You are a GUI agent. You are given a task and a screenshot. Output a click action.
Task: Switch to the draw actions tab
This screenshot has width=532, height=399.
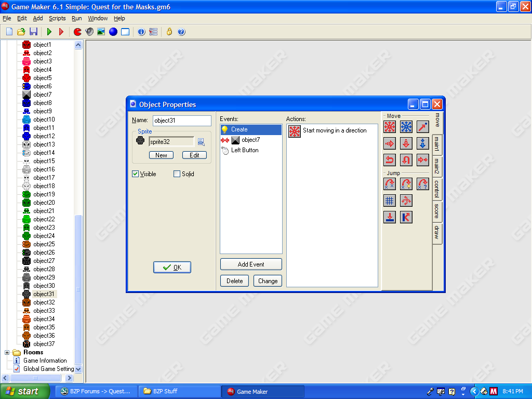point(437,232)
